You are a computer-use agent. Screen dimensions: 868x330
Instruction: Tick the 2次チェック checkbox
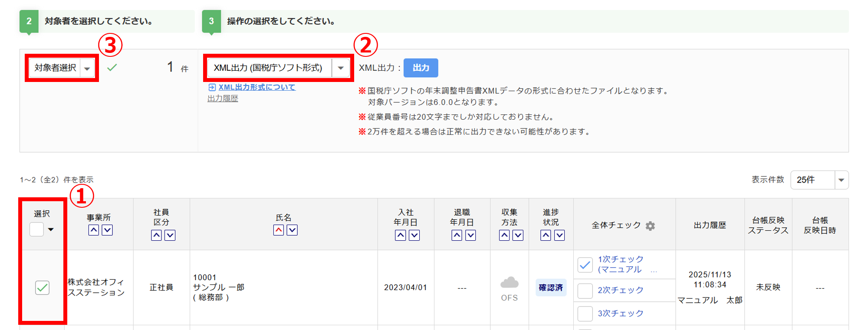(x=585, y=291)
